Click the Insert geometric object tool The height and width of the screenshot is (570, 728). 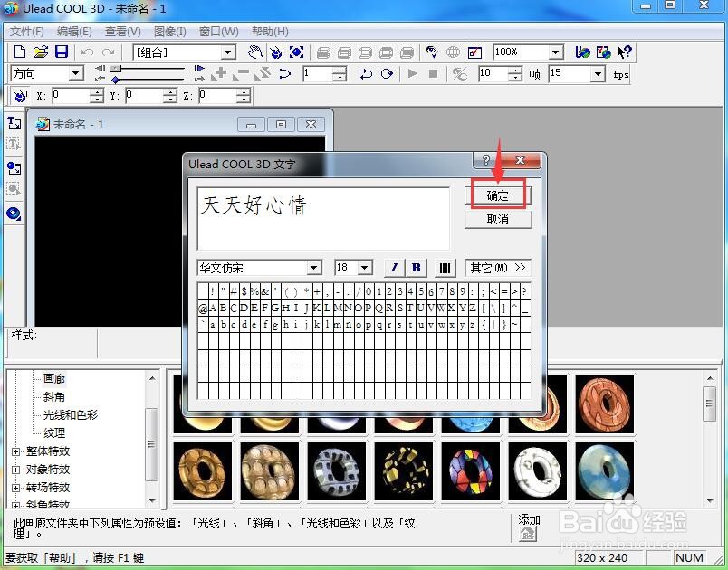point(14,214)
